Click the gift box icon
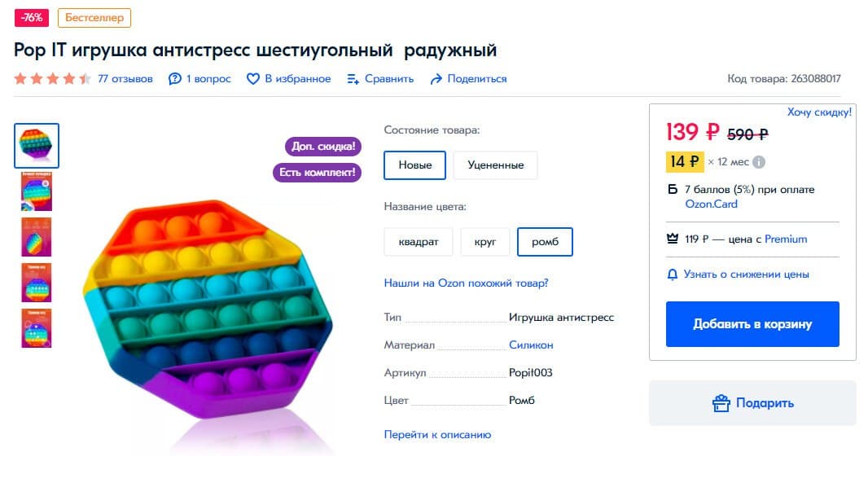Image resolution: width=868 pixels, height=483 pixels. [721, 403]
